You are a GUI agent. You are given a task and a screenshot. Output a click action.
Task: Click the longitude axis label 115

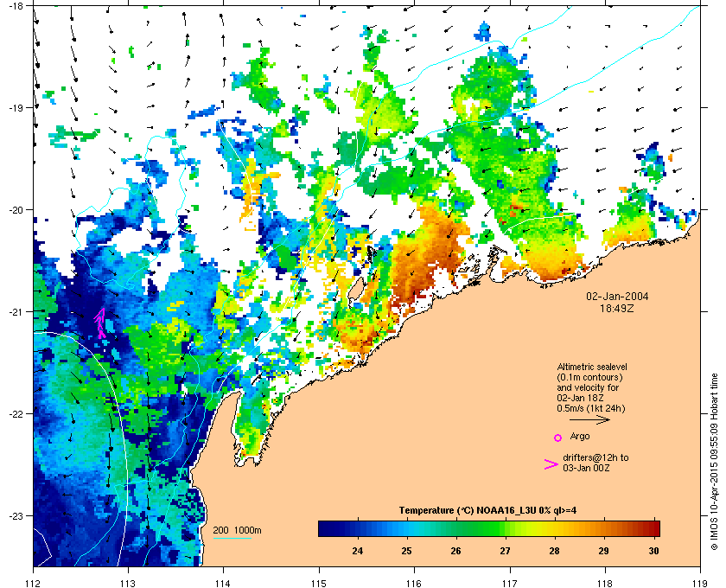point(319,583)
